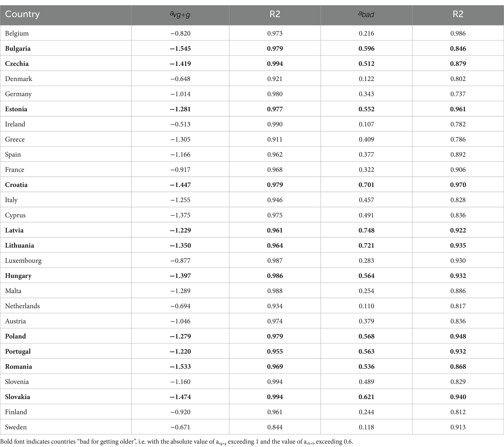The width and height of the screenshot is (504, 447).
Task: Select the Netherlands country cell
Action: (x=22, y=306)
